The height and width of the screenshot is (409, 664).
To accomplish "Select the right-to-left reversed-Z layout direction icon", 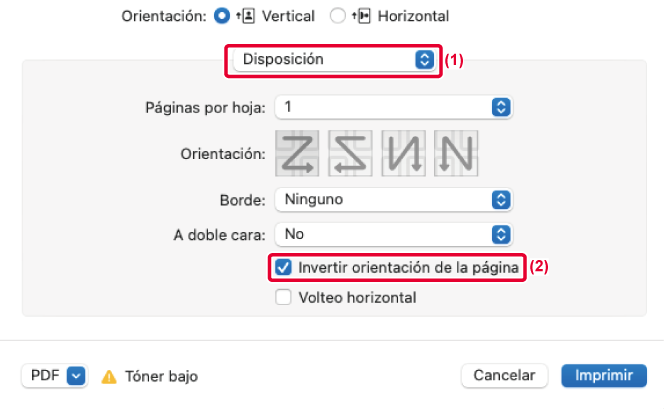I will (350, 152).
